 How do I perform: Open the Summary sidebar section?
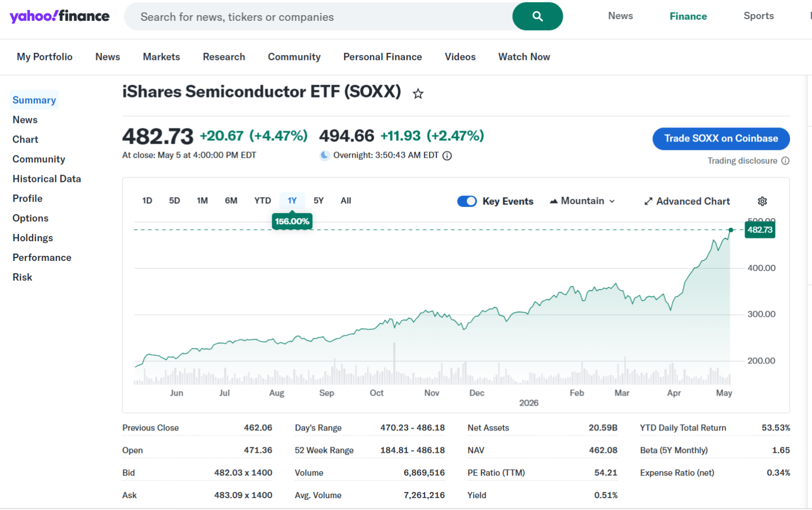click(34, 100)
